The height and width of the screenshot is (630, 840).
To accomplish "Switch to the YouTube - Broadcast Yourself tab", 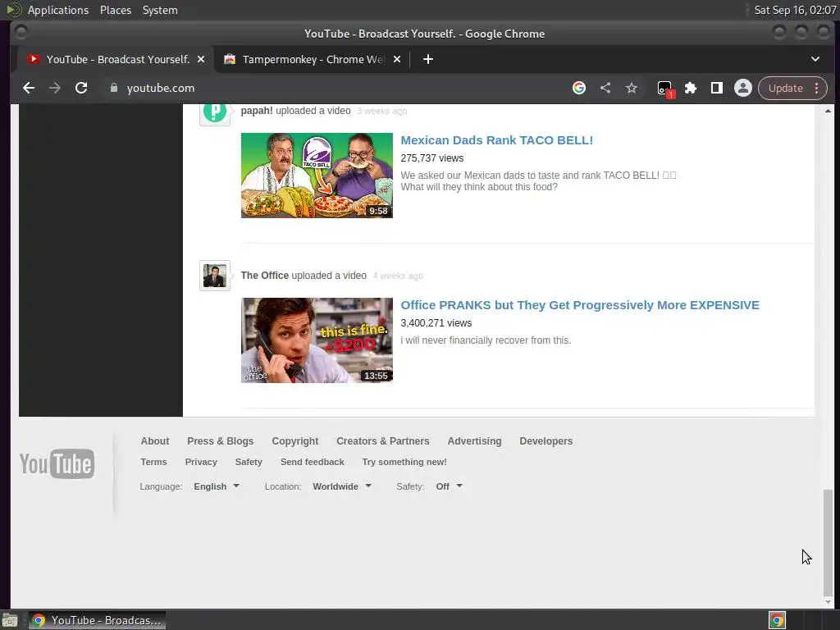I will tap(115, 59).
